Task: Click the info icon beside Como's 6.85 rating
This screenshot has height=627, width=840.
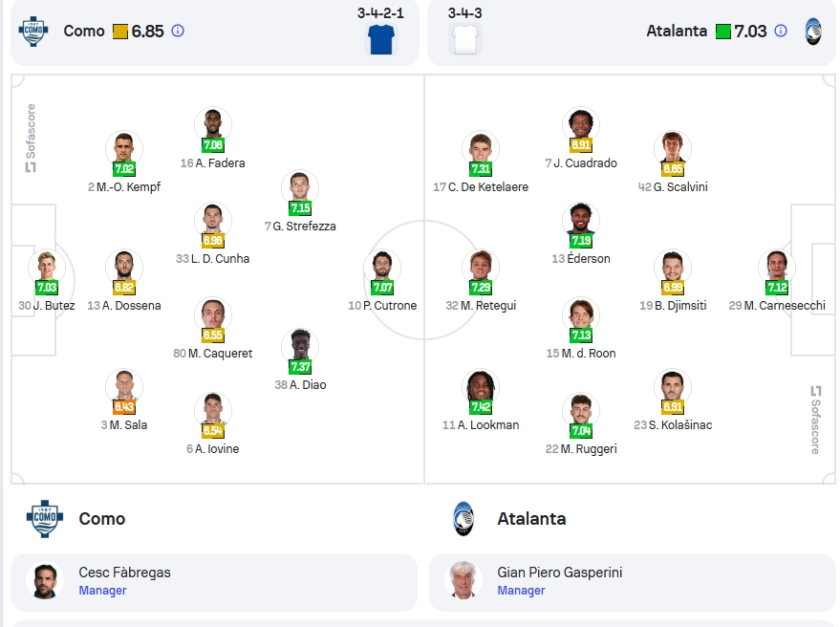Action: coord(178,32)
